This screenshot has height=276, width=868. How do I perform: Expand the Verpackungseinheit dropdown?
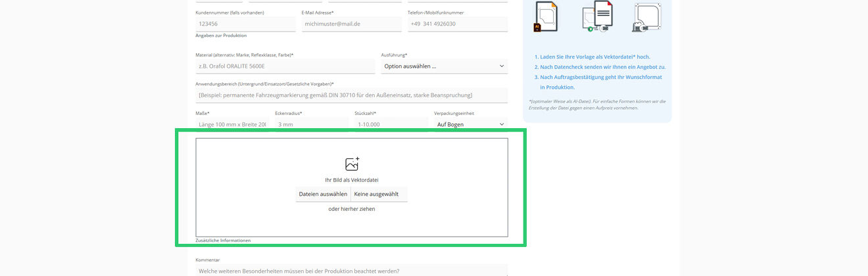click(470, 124)
